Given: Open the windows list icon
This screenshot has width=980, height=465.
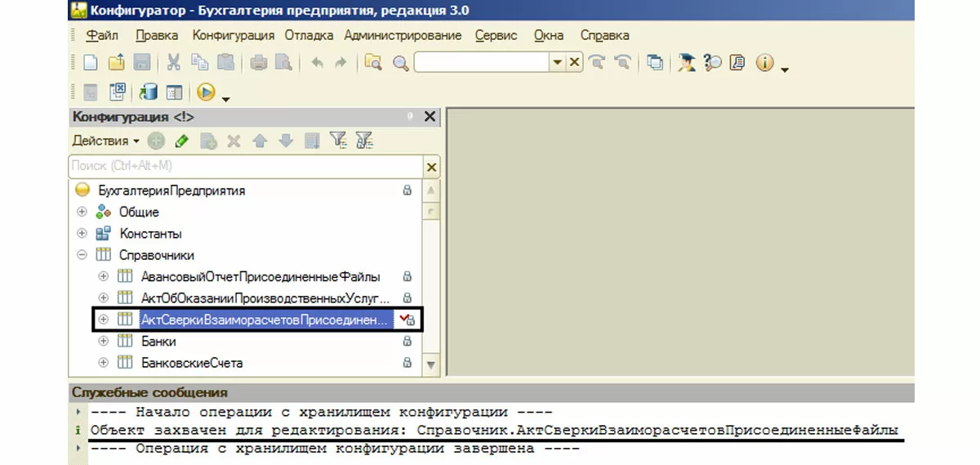Looking at the screenshot, I should point(655,62).
